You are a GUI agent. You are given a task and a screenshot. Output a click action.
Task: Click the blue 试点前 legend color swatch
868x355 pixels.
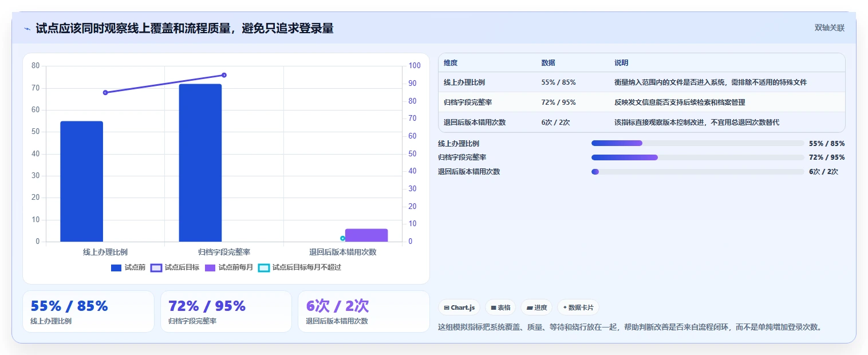(x=116, y=267)
